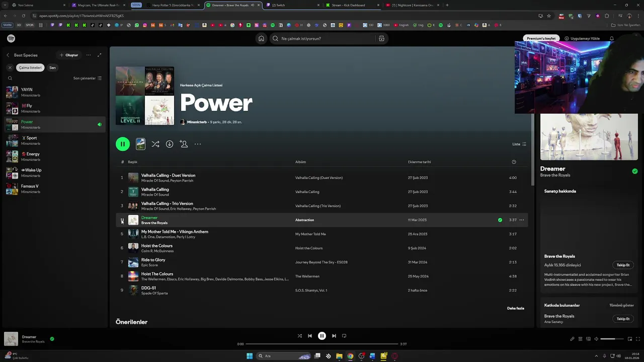Skip to the previous track
644x362 pixels.
coord(310,336)
